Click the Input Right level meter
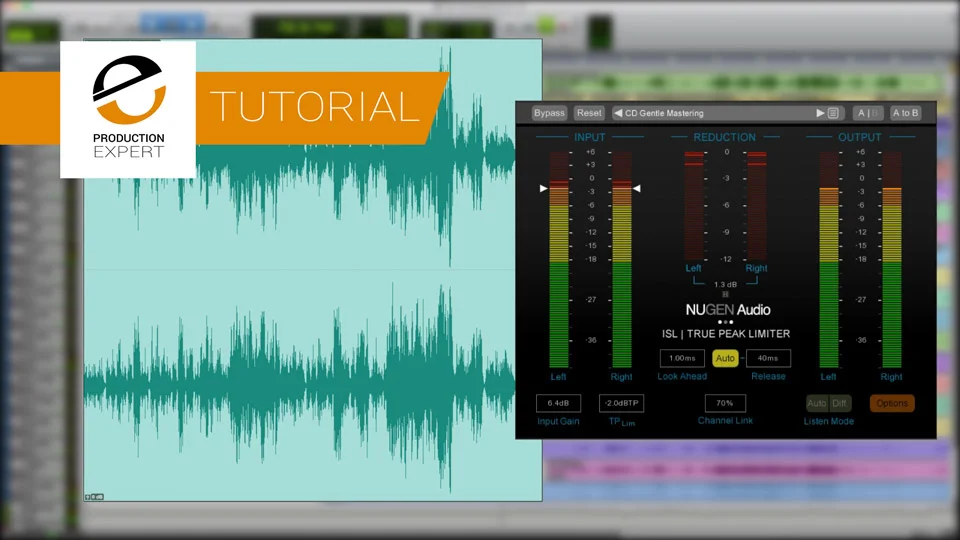 621,260
